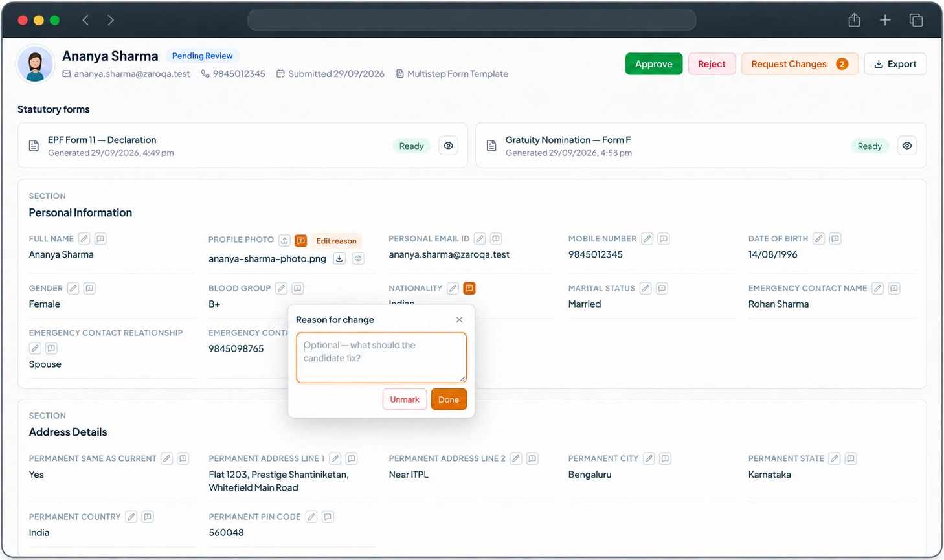This screenshot has height=560, width=944.
Task: Focus the Reason for change text area
Action: tap(381, 357)
